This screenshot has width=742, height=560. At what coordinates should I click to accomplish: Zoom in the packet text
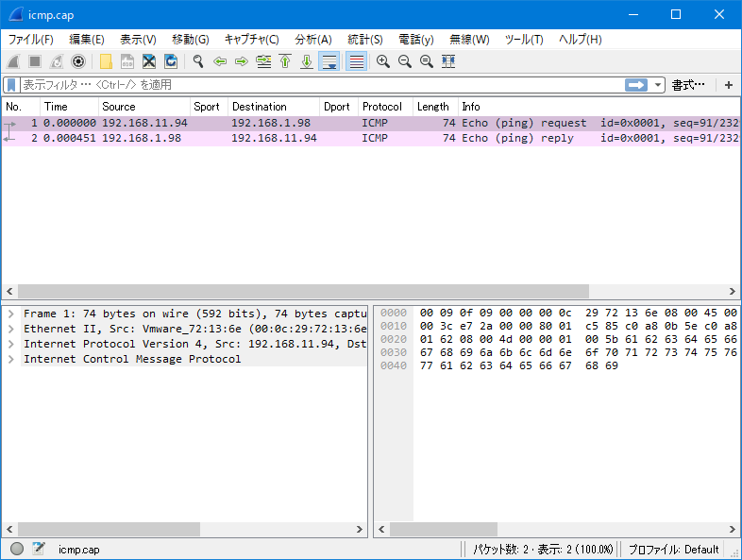(383, 61)
